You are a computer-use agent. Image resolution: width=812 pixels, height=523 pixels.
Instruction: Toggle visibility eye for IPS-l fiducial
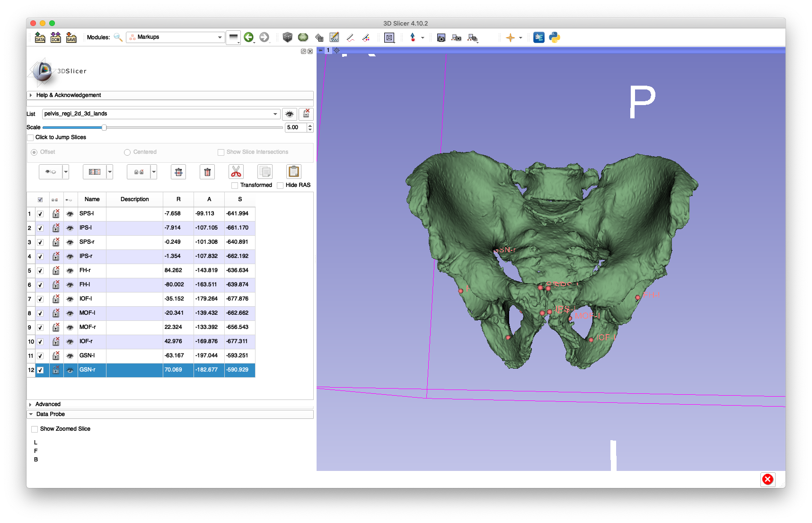[x=70, y=228]
